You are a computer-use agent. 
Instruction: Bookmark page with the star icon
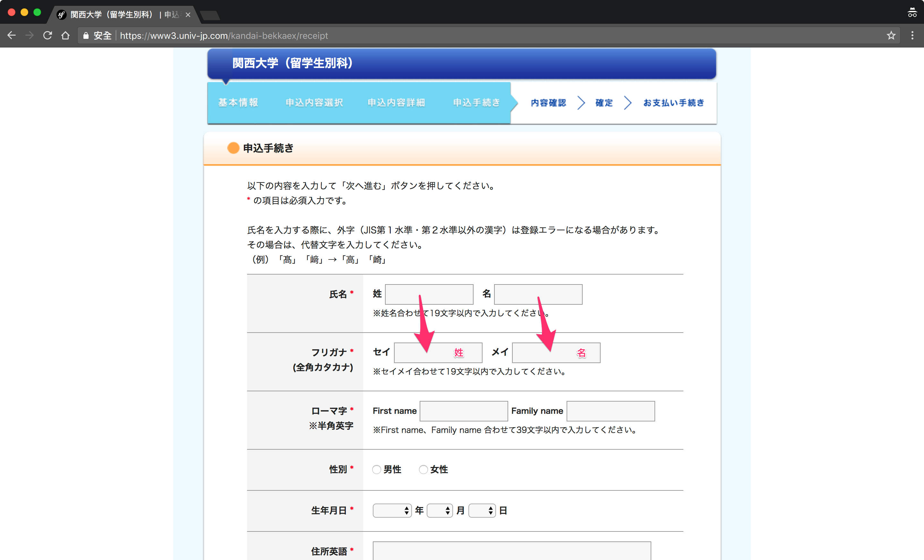[x=891, y=36]
